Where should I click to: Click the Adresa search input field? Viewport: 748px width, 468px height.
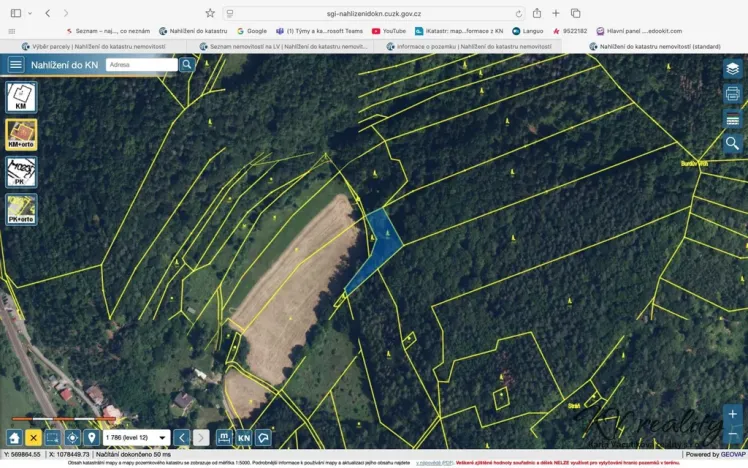tap(141, 65)
